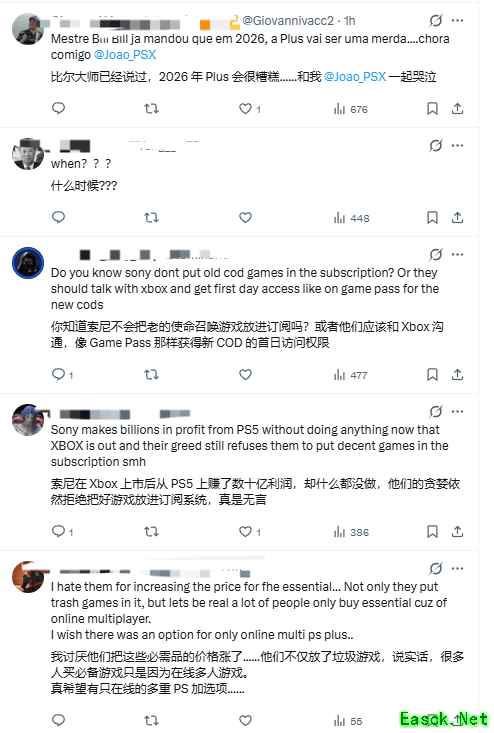Bookmark the tweet with 386 views

tap(432, 532)
